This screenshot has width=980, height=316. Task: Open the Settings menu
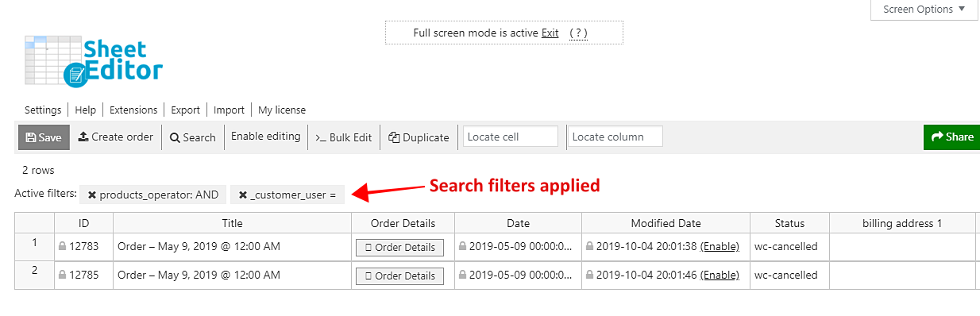(43, 110)
